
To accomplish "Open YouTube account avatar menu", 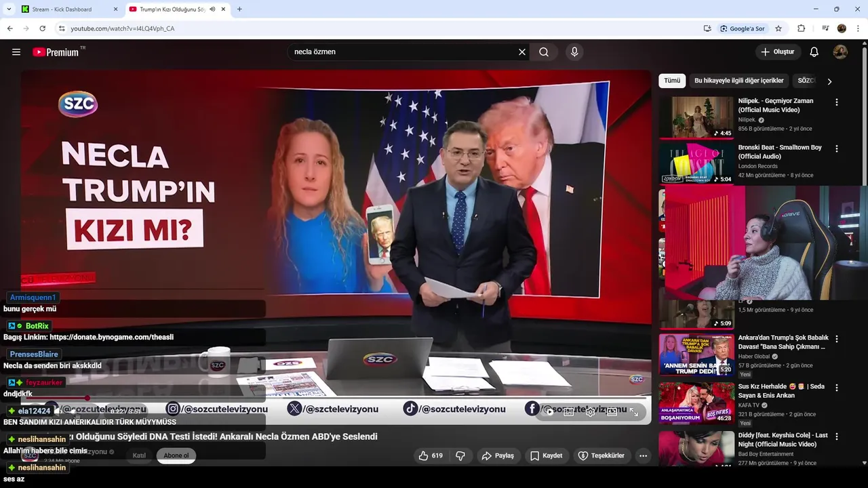I will pos(840,52).
